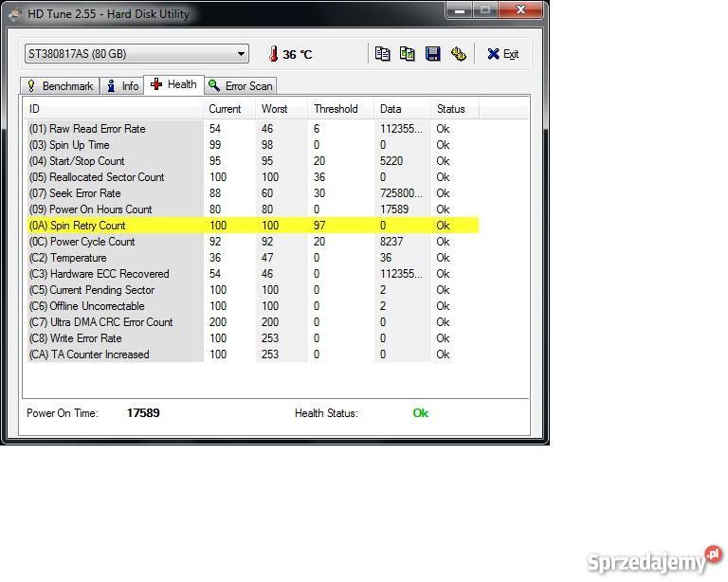Open the options gear icon in toolbar

458,54
